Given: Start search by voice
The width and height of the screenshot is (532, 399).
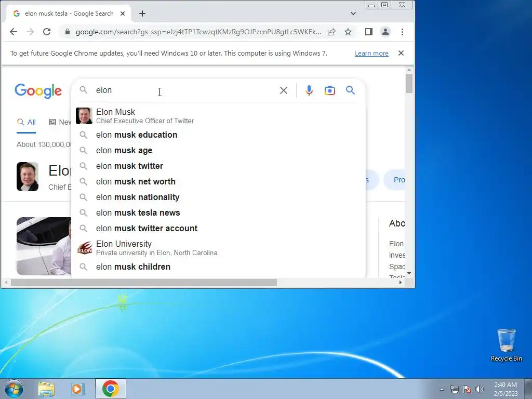Looking at the screenshot, I should tap(309, 90).
